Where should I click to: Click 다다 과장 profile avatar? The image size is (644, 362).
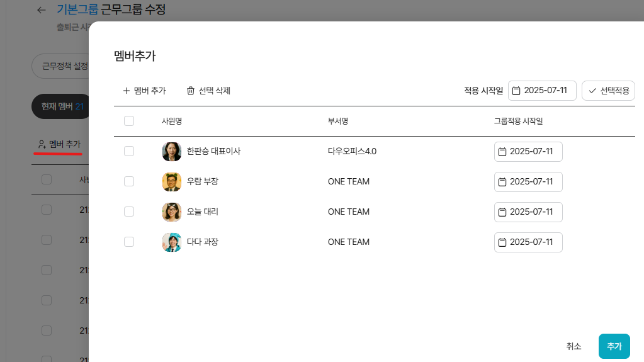click(x=172, y=242)
